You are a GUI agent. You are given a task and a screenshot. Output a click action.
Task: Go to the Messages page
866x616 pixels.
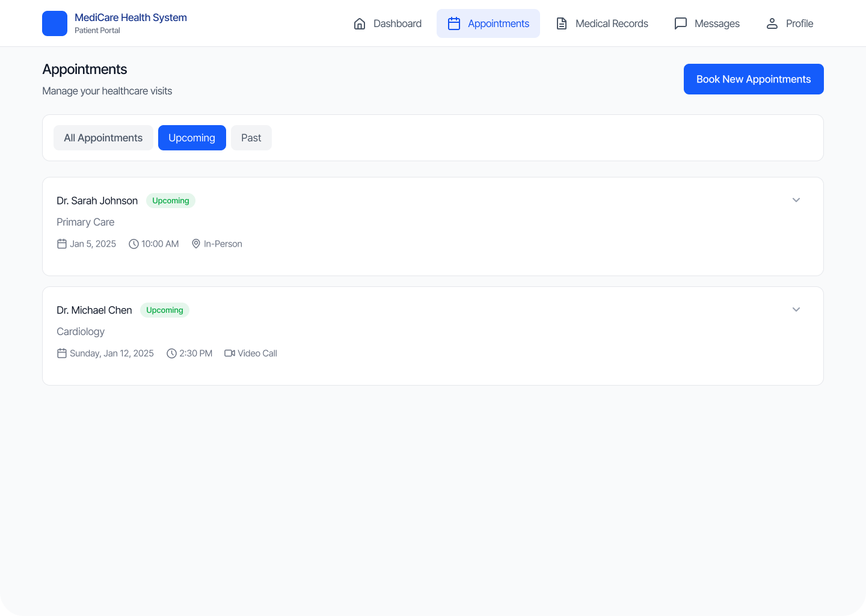click(717, 23)
